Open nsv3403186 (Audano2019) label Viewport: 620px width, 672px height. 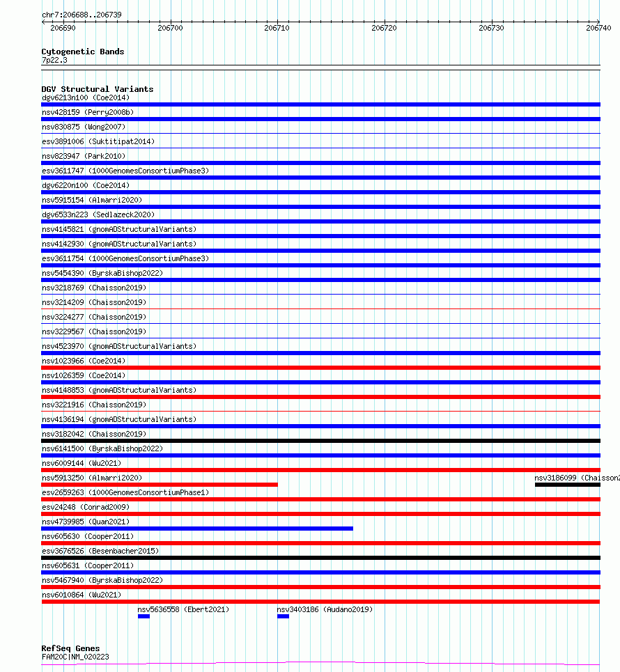pos(325,609)
